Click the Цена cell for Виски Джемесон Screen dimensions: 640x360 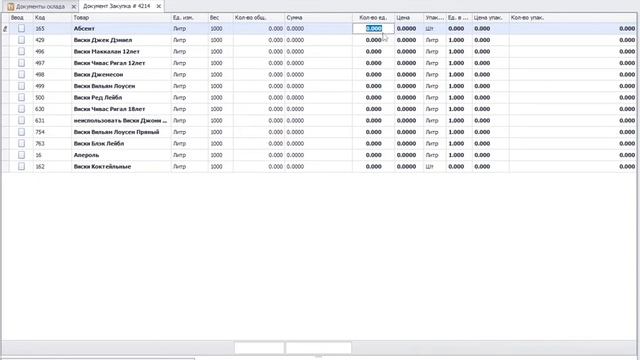[x=409, y=74]
